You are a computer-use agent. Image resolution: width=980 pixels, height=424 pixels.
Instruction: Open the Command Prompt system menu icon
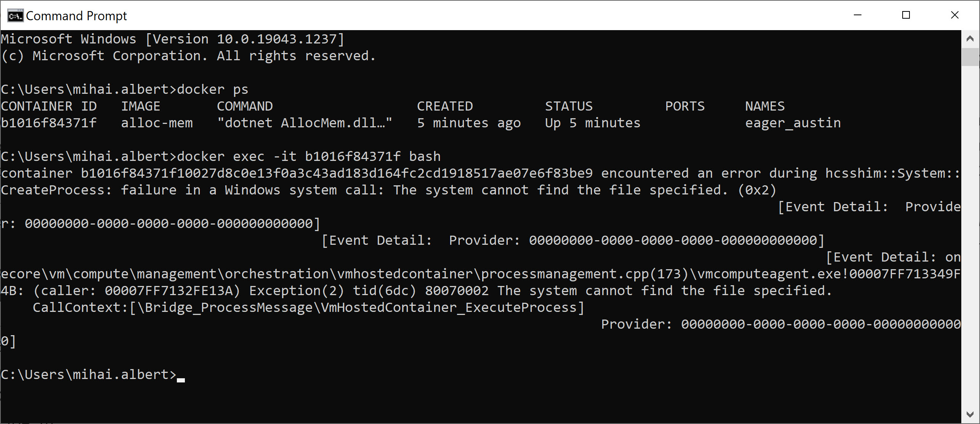coord(15,16)
